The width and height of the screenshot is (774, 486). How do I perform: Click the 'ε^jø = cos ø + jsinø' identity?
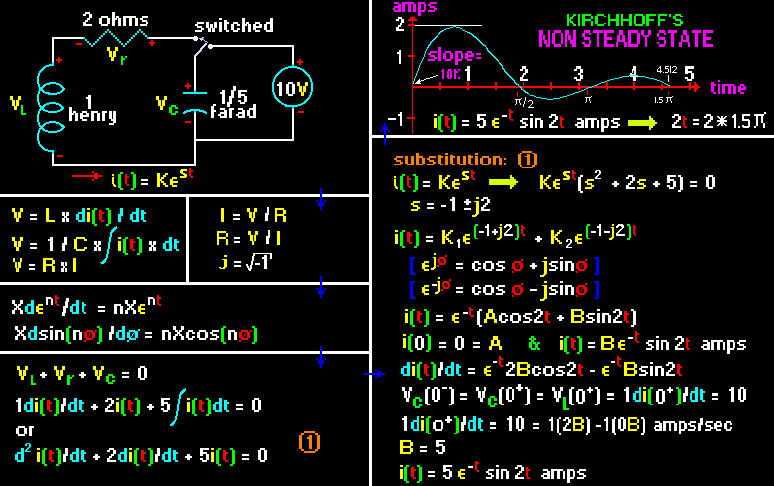[504, 265]
